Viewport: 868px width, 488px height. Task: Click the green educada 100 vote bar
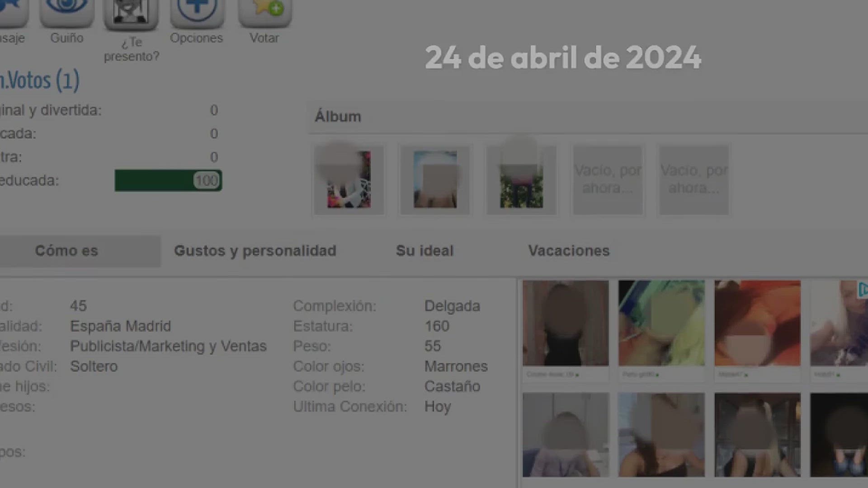coord(168,180)
